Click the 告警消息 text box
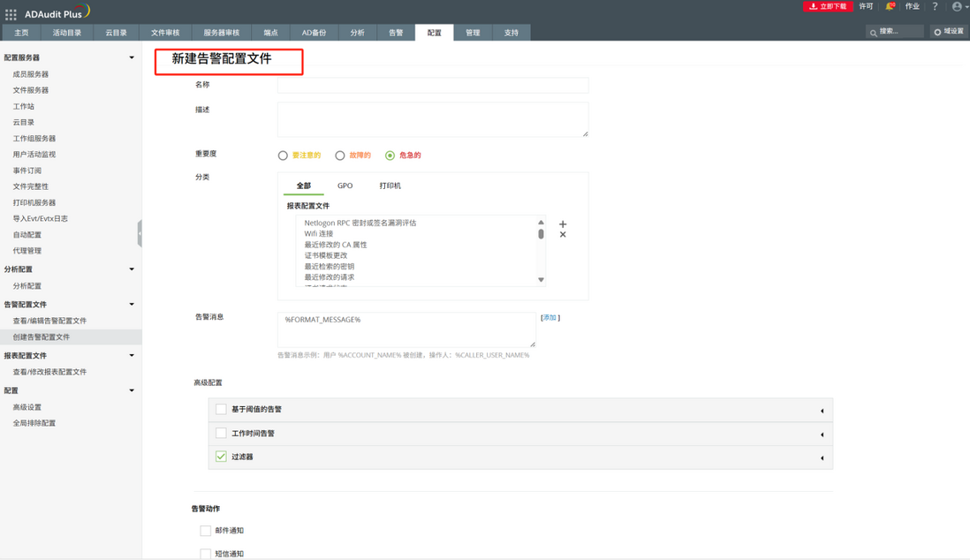970x560 pixels. tap(406, 329)
